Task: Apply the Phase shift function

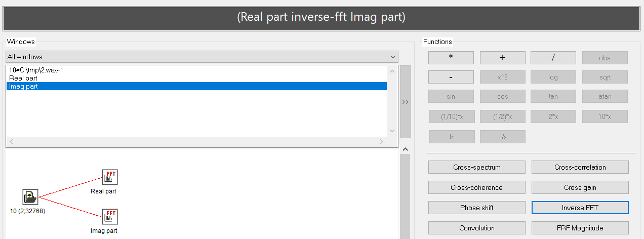Action: (476, 208)
